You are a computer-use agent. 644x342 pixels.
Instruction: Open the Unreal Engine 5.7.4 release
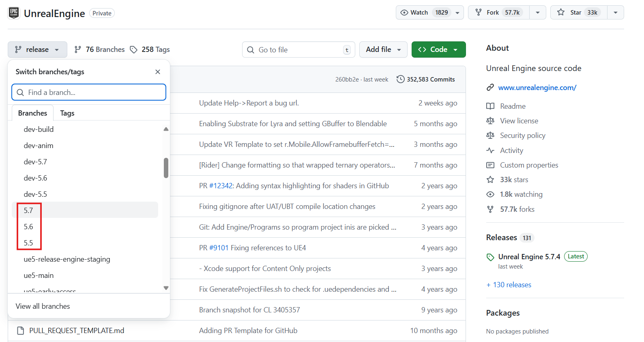529,257
